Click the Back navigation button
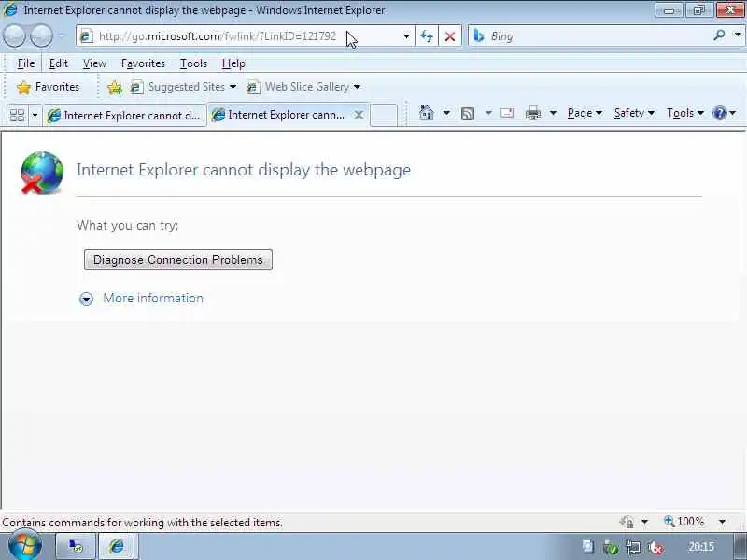747x560 pixels. tap(15, 36)
